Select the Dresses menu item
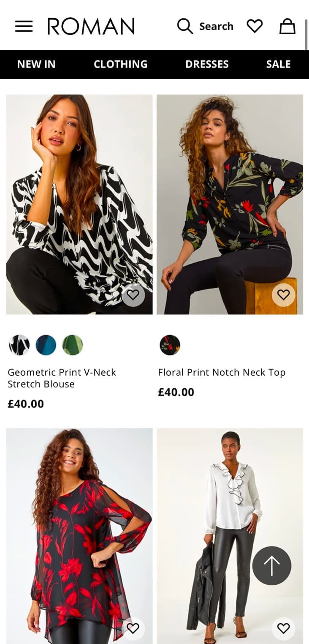The width and height of the screenshot is (309, 644). tap(207, 64)
